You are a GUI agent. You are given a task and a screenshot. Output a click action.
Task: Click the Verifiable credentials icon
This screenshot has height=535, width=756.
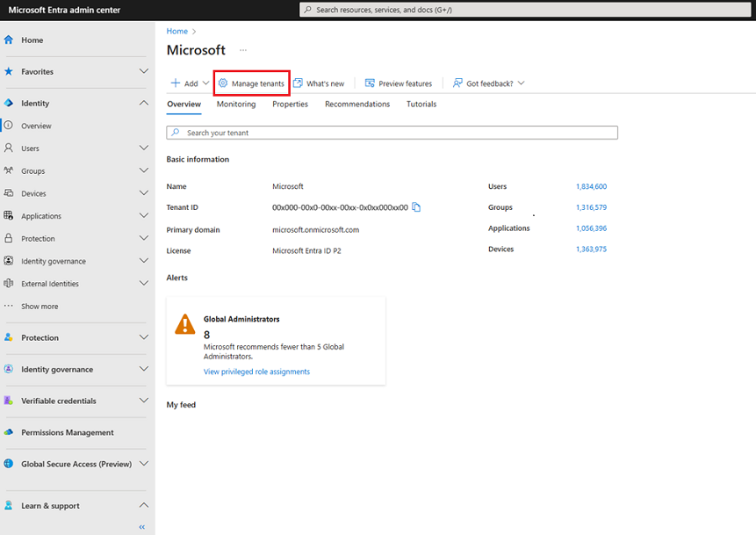[x=9, y=401]
